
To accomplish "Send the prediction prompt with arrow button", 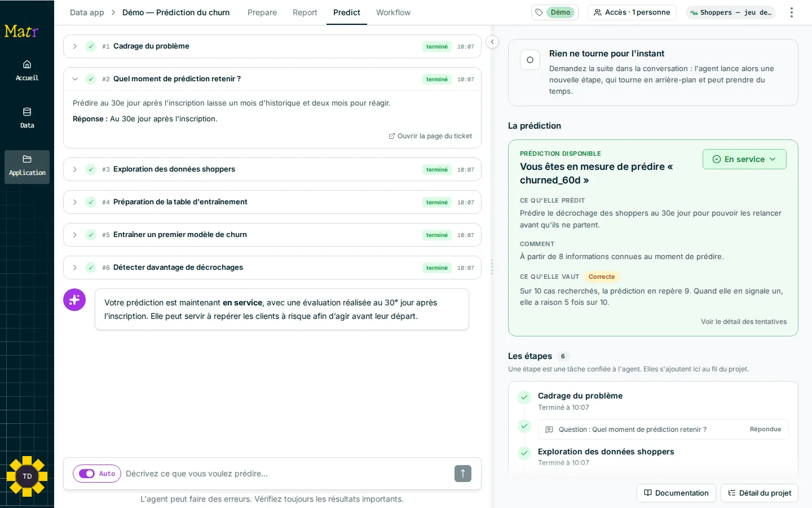I will pyautogui.click(x=463, y=474).
